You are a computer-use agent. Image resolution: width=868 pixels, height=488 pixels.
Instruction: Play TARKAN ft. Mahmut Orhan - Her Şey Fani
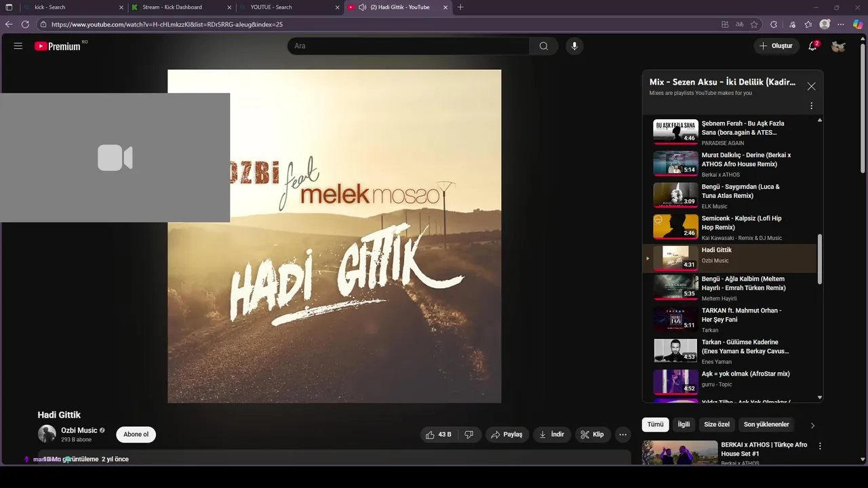[730, 320]
